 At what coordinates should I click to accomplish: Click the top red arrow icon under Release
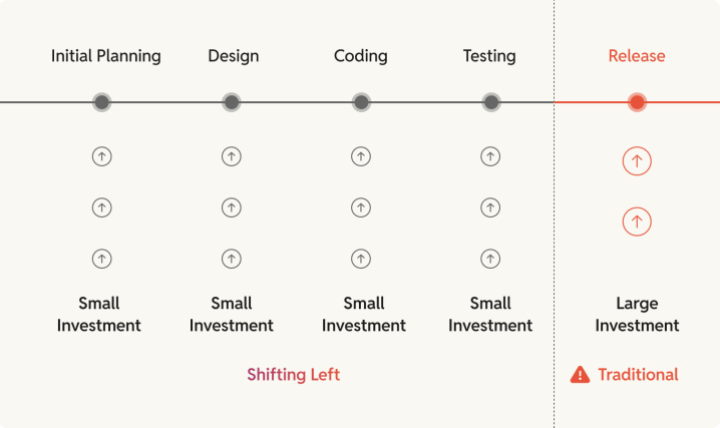point(637,161)
